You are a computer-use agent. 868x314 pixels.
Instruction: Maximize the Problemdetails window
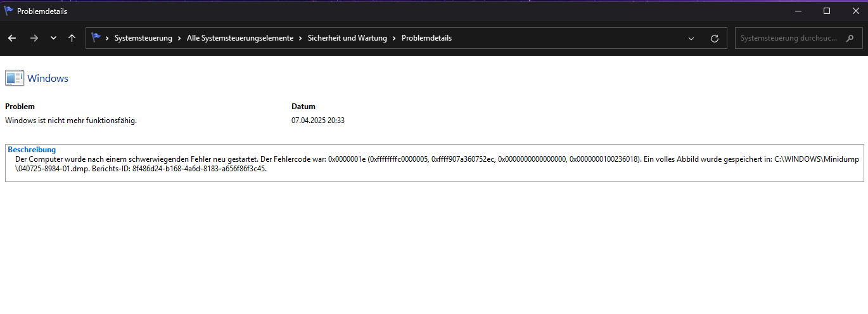click(827, 11)
